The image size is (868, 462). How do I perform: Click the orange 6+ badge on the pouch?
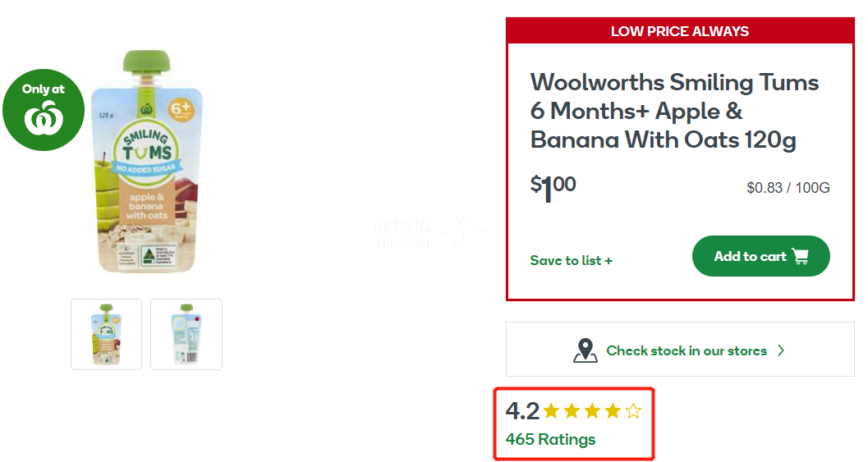(x=181, y=109)
